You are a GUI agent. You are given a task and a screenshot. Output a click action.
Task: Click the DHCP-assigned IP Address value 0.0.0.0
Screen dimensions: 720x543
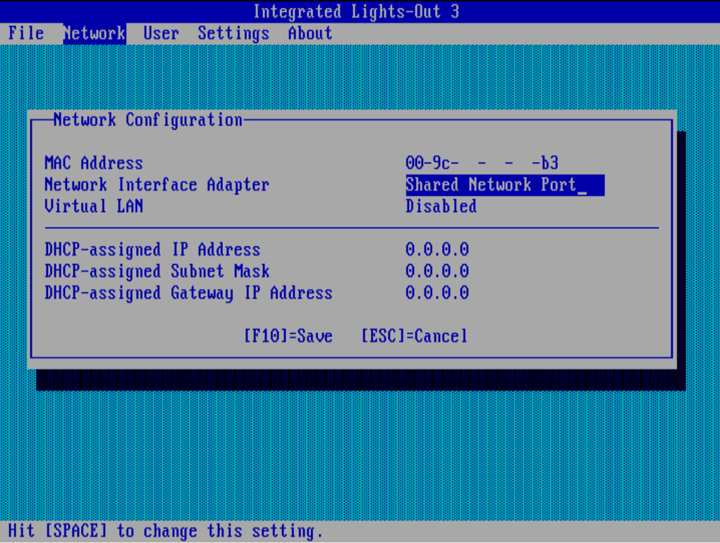[437, 250]
